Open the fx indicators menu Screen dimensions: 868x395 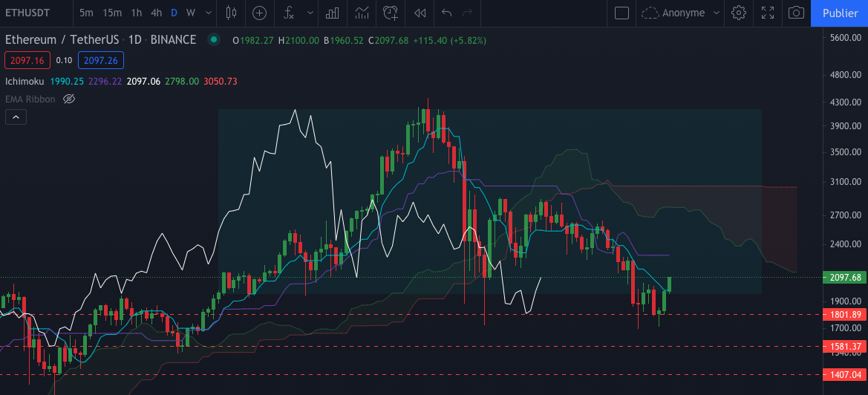288,13
